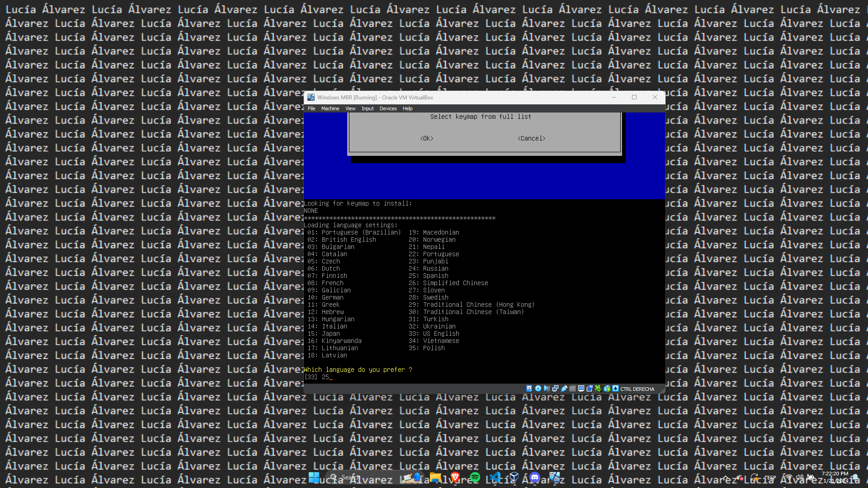The width and height of the screenshot is (868, 488).
Task: Open the Input menu
Action: pyautogui.click(x=368, y=108)
